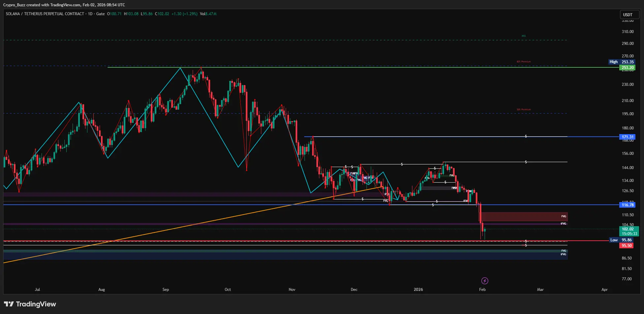The height and width of the screenshot is (314, 644).
Task: Click the +1.30 (+1.29%) change value
Action: click(184, 14)
